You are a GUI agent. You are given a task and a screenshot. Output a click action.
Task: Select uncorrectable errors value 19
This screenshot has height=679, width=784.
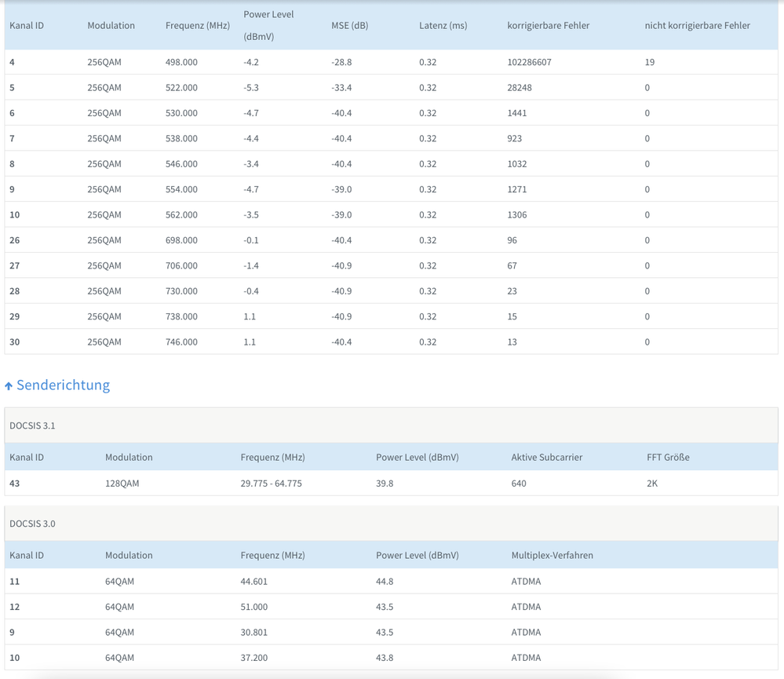(650, 62)
